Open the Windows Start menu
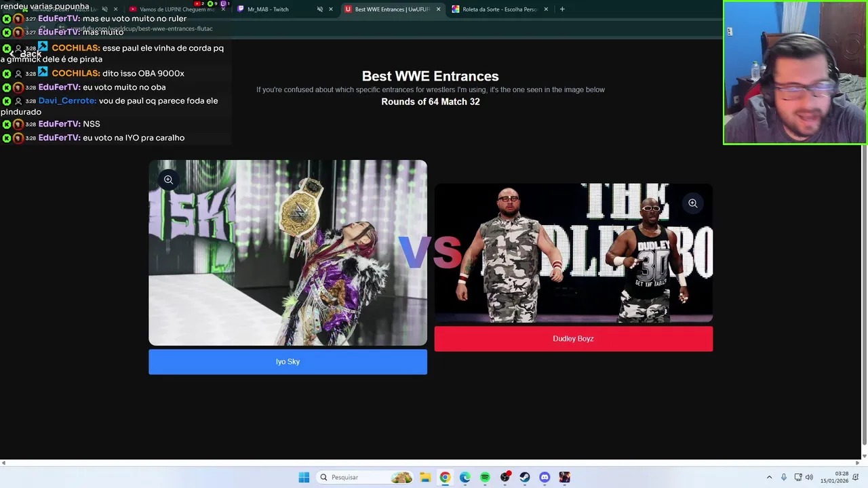868x488 pixels. coord(304,477)
